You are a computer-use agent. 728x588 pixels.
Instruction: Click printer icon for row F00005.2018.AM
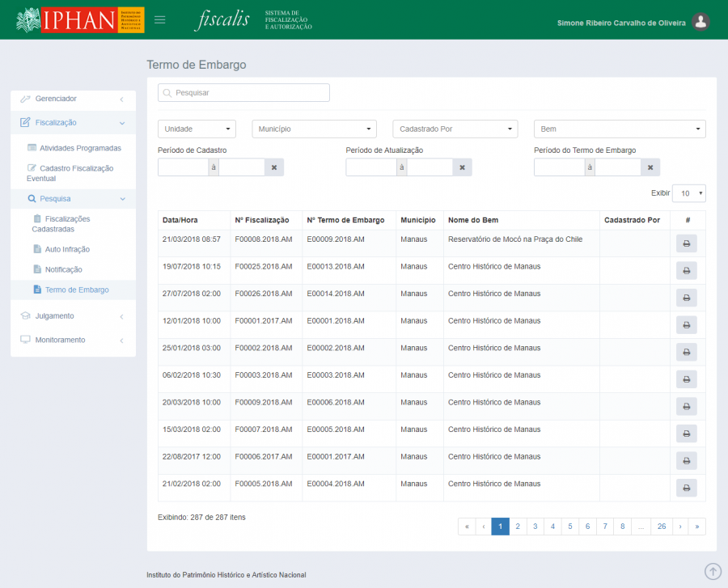pos(686,488)
